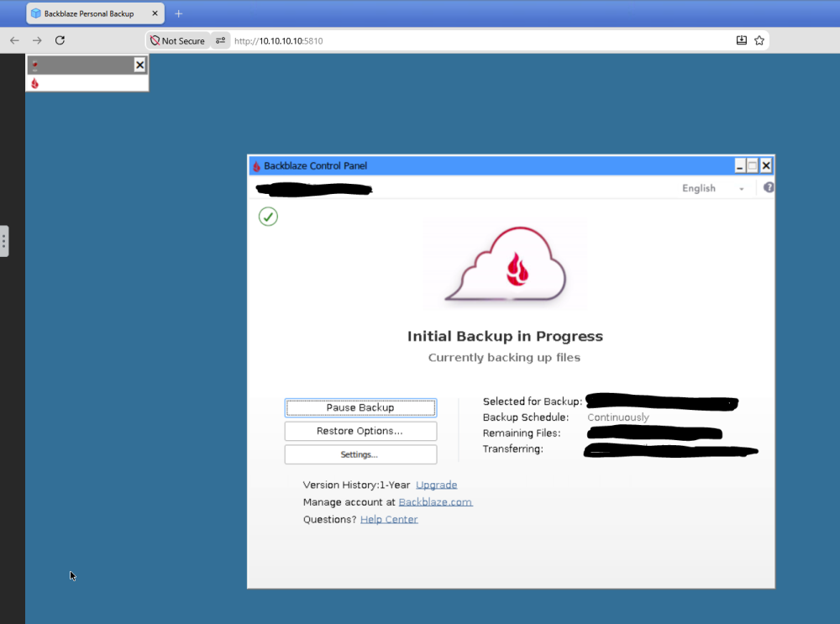Image resolution: width=840 pixels, height=624 pixels.
Task: Visit the Help Center link
Action: click(x=389, y=520)
